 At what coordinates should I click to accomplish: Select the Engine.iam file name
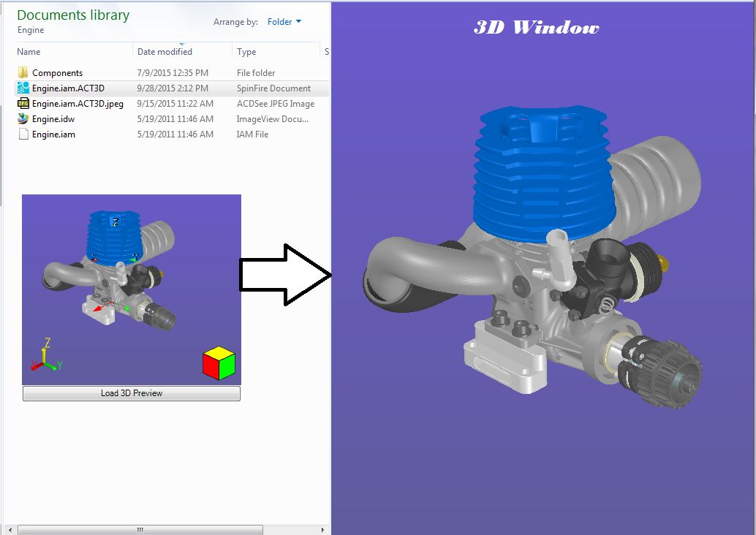53,134
